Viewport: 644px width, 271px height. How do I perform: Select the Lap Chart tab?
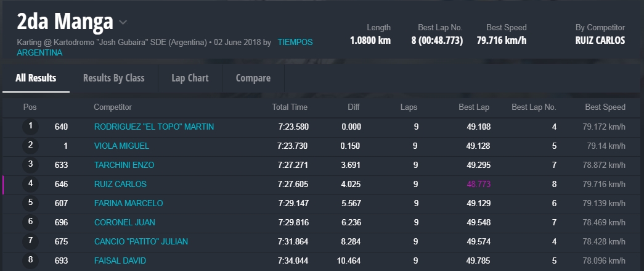click(190, 78)
